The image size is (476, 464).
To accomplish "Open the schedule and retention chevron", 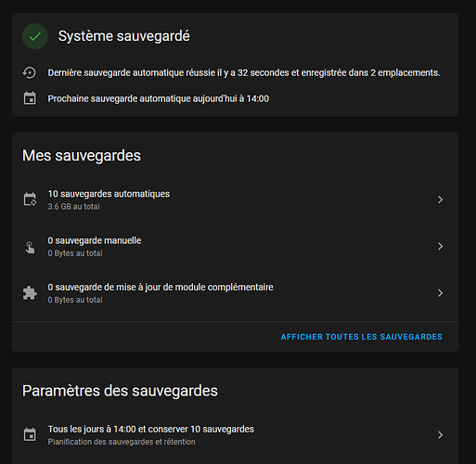I will point(440,435).
